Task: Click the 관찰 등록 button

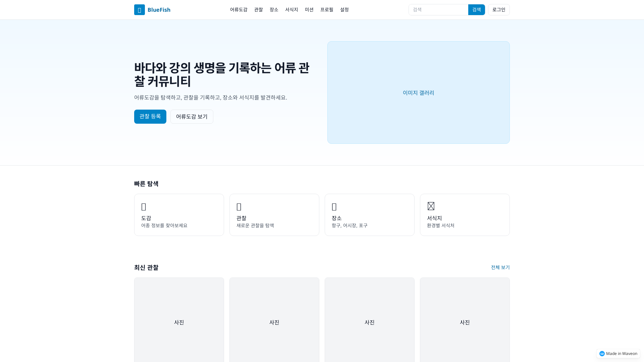Action: pos(150,116)
